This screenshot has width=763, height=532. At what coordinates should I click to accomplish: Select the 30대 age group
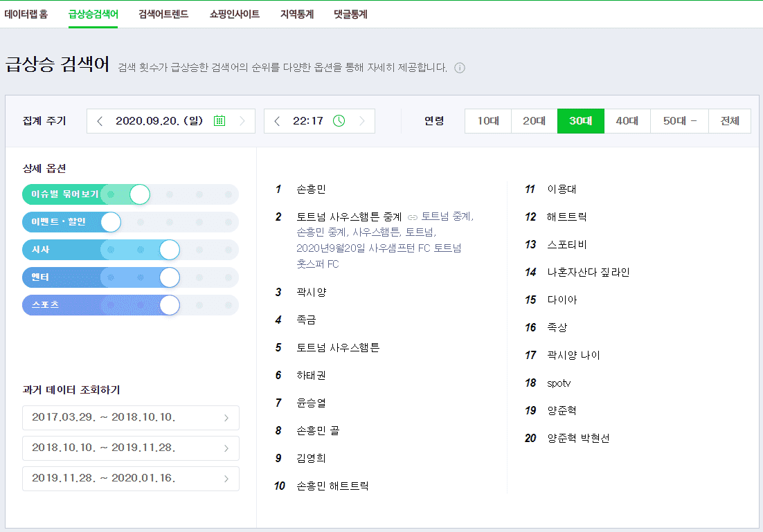[580, 120]
